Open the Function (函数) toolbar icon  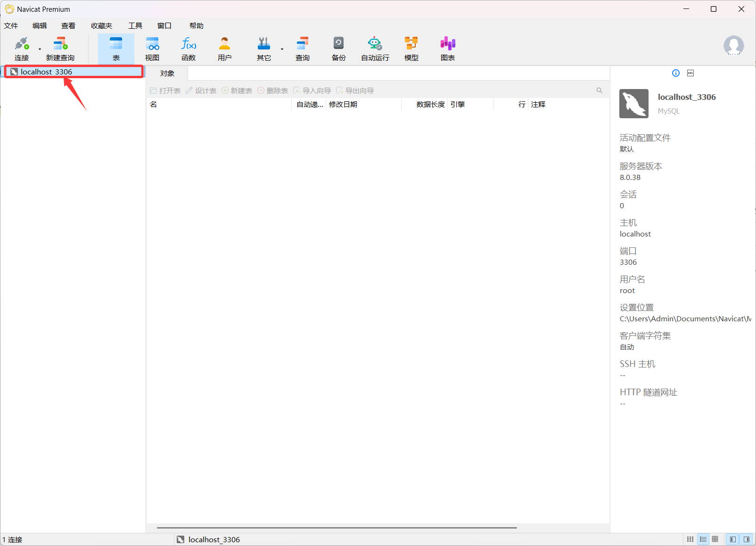tap(189, 49)
